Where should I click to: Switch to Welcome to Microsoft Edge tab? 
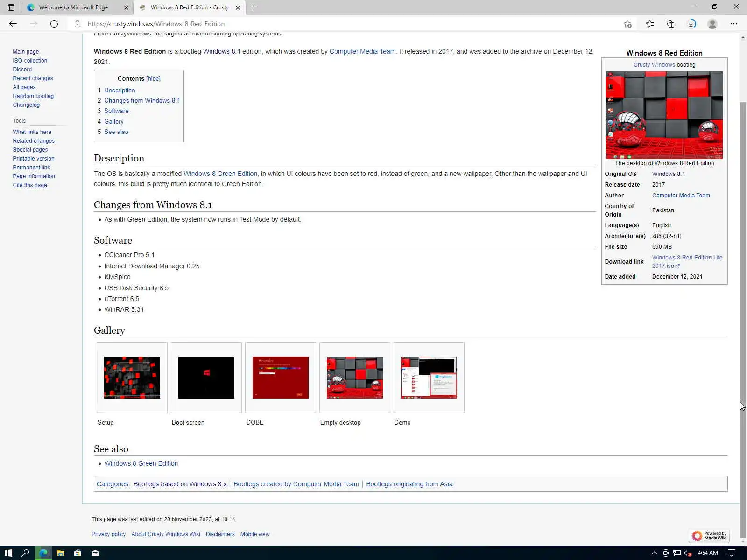(x=73, y=7)
